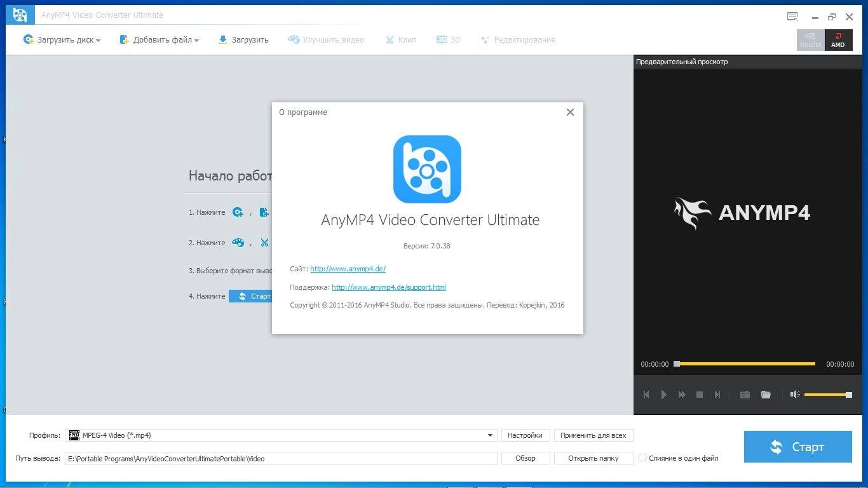Click the Старт button in step 4

251,296
